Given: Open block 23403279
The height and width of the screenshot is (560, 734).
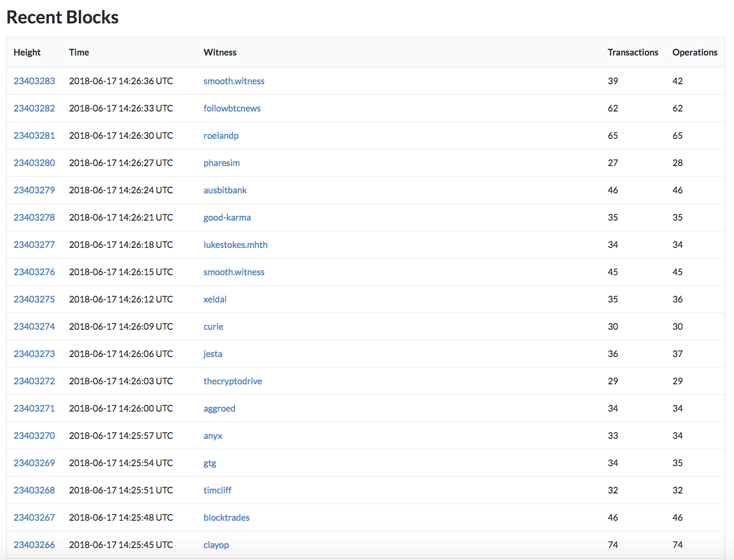Looking at the screenshot, I should pos(34,190).
